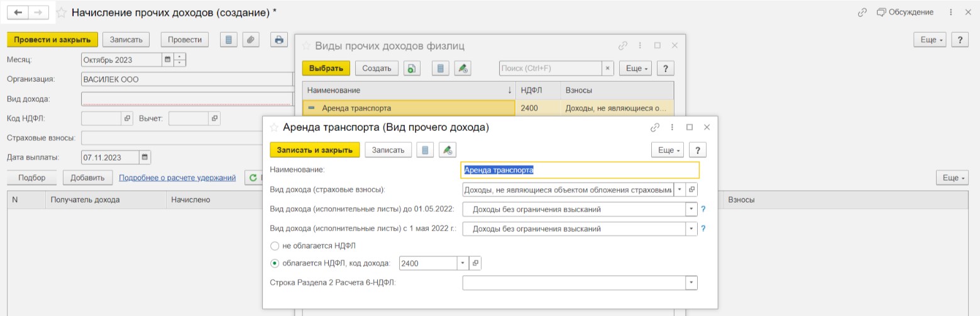Image resolution: width=980 pixels, height=316 pixels.
Task: Expand the код дохода 2400 dropdown arrow
Action: click(464, 263)
